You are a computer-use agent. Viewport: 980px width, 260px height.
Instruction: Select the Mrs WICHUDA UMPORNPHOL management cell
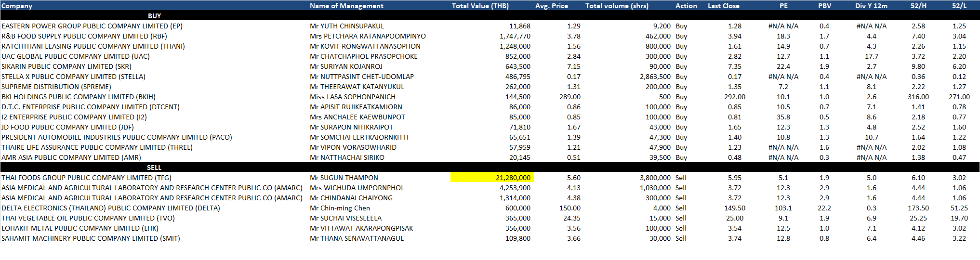coord(357,188)
